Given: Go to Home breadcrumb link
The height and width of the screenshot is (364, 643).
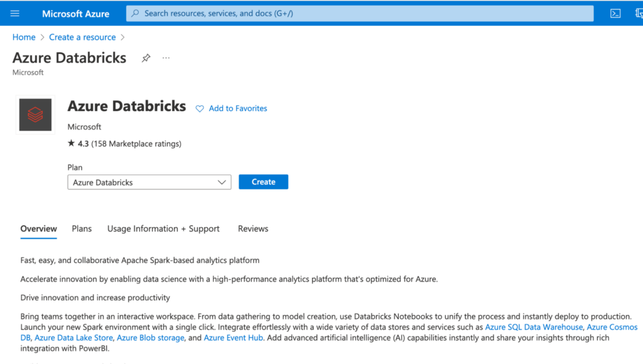Looking at the screenshot, I should pyautogui.click(x=24, y=37).
